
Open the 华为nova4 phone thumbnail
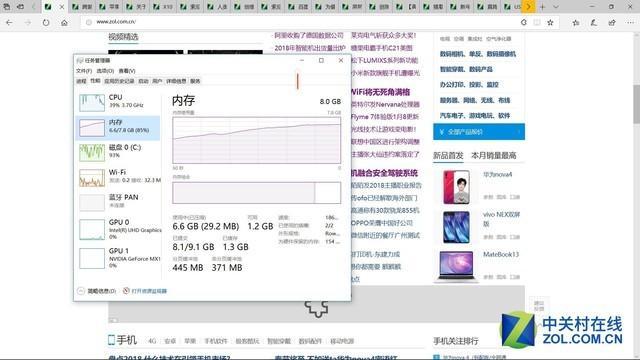[x=456, y=187]
